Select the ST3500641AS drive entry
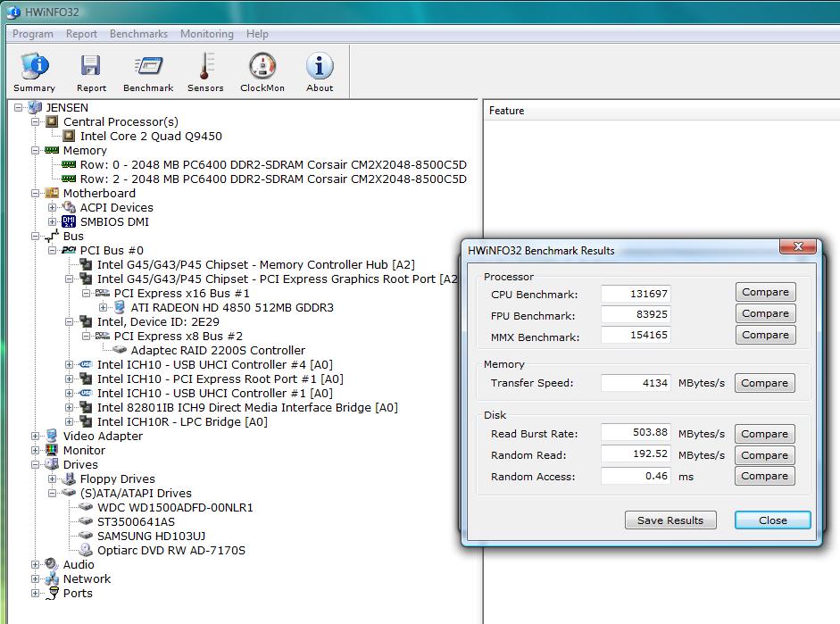 coord(136,521)
